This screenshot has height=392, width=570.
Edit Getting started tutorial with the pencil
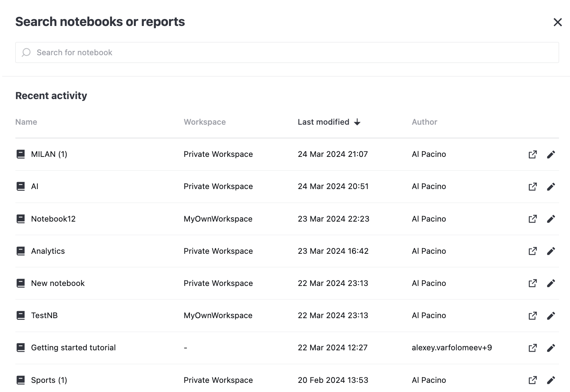(x=551, y=347)
